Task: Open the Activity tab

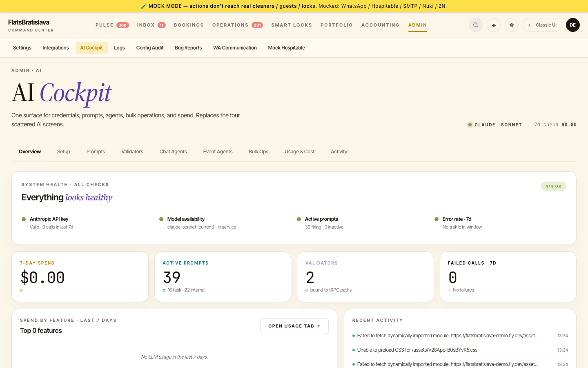Action: (x=339, y=152)
